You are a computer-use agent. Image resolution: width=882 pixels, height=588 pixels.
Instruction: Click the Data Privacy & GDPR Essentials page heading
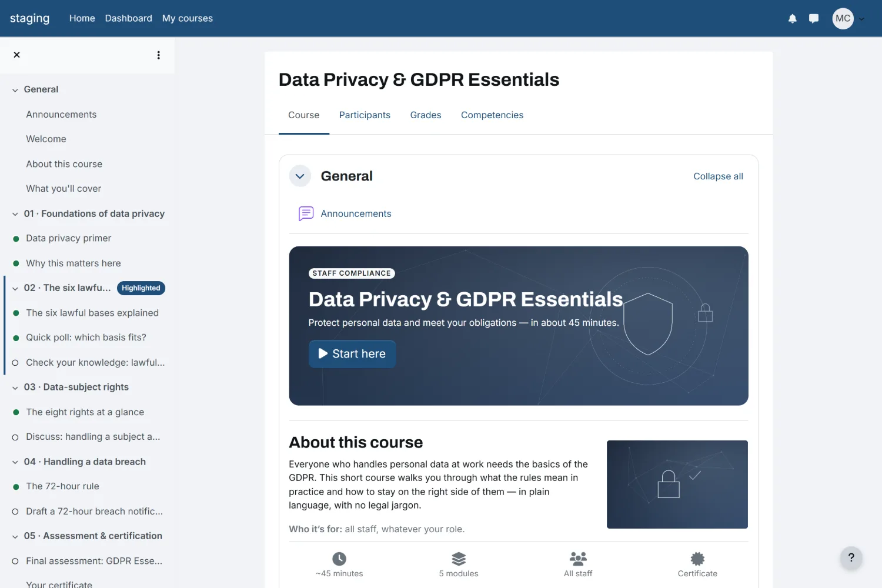[419, 79]
